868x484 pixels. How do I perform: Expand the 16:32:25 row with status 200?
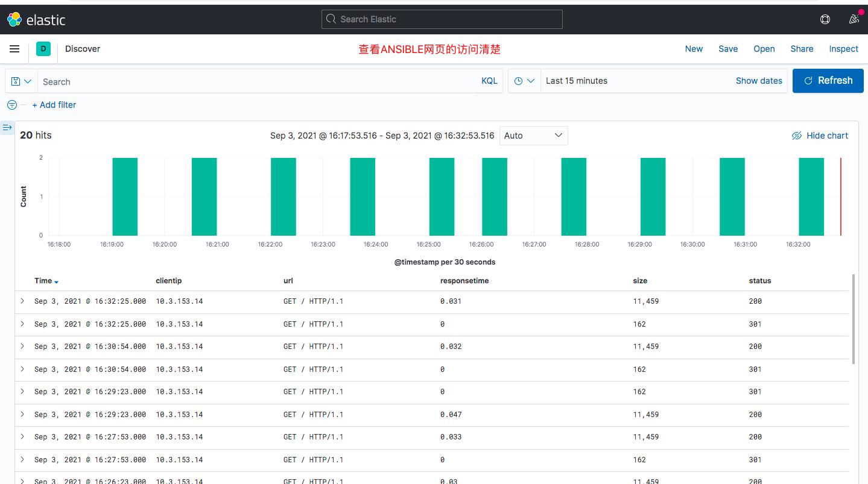(22, 301)
